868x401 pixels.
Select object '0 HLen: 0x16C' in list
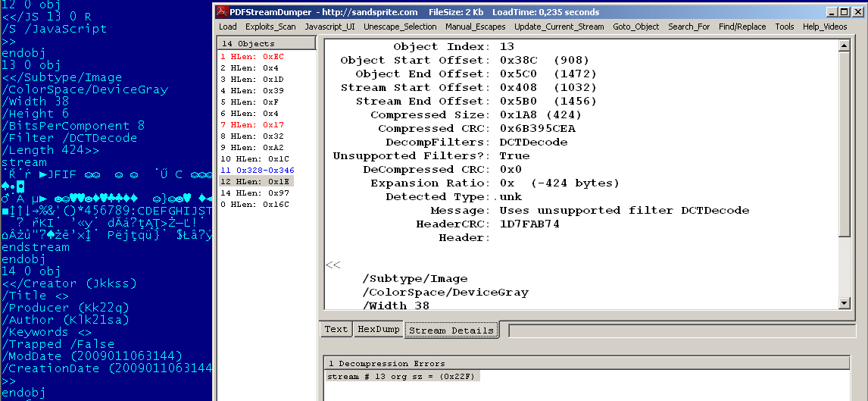pyautogui.click(x=254, y=205)
